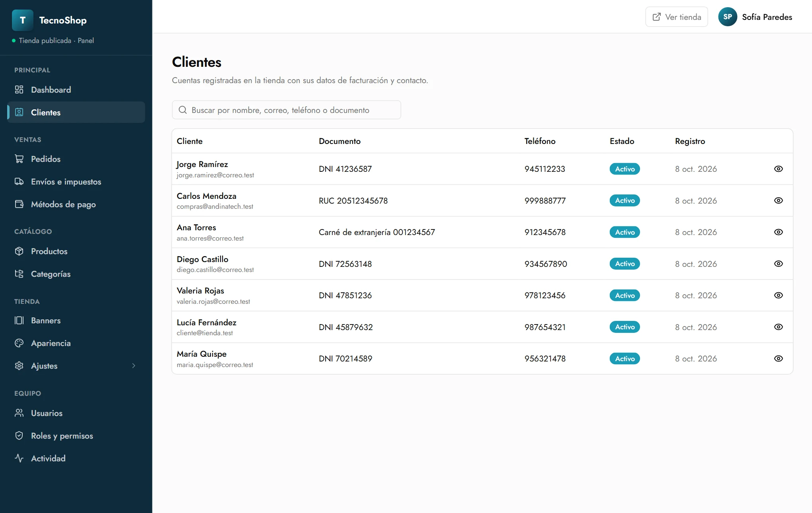Image resolution: width=812 pixels, height=513 pixels.
Task: Click Carné de extranjería 001234567
Action: point(377,232)
